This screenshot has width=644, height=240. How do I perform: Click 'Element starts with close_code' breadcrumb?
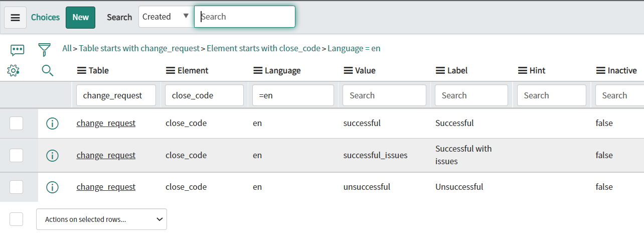coord(263,49)
